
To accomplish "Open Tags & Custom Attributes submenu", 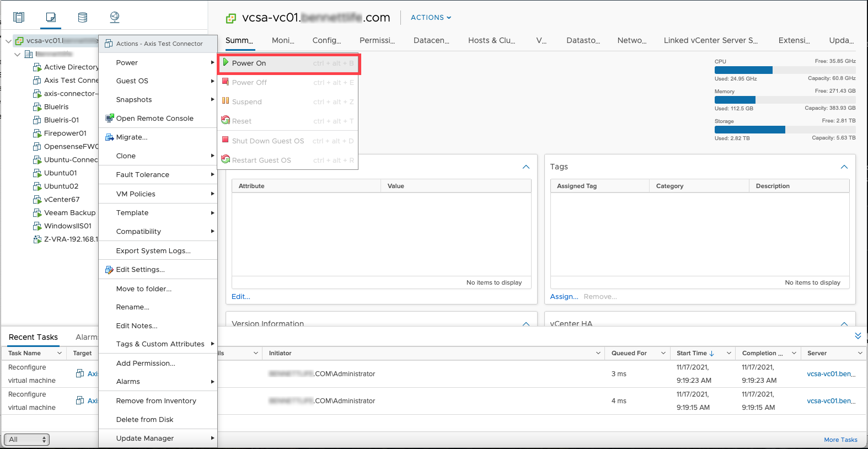I will pos(158,344).
